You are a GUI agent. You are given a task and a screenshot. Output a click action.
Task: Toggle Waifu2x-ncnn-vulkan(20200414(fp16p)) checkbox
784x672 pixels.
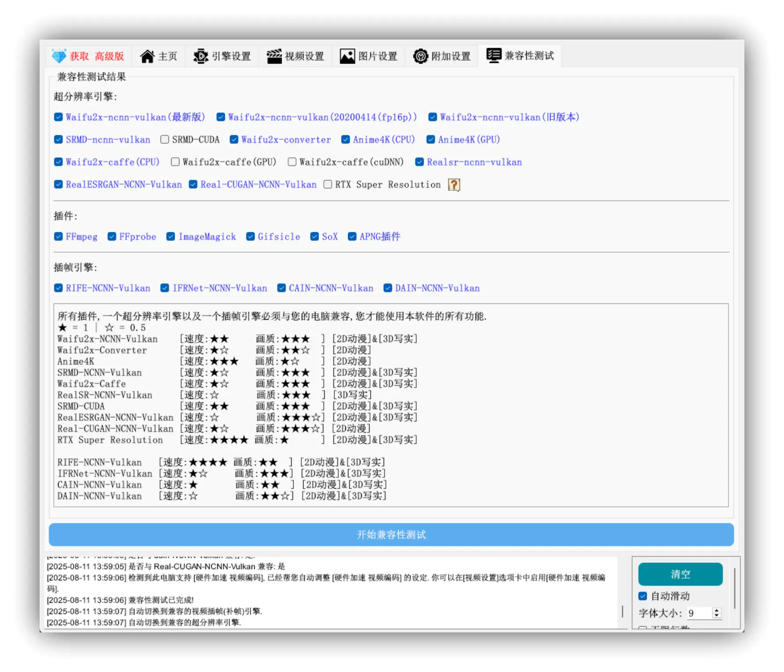tap(220, 117)
